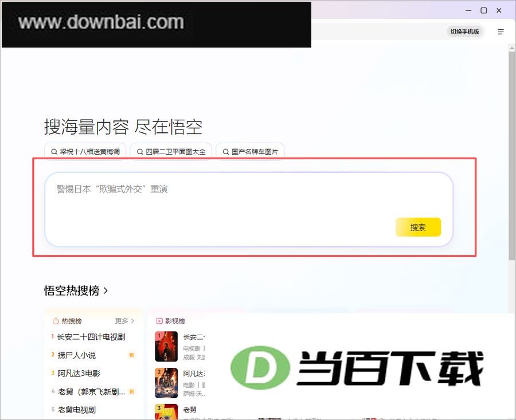Focus the main search input box
The width and height of the screenshot is (516, 420).
pyautogui.click(x=249, y=209)
